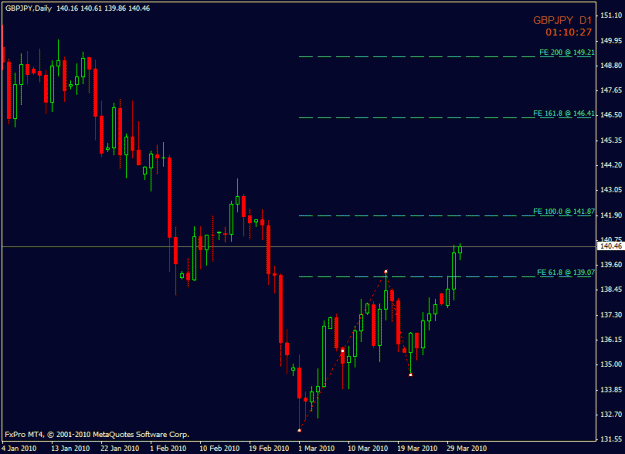
Task: Click the 4 Jan 2010 date label
Action: pos(19,448)
